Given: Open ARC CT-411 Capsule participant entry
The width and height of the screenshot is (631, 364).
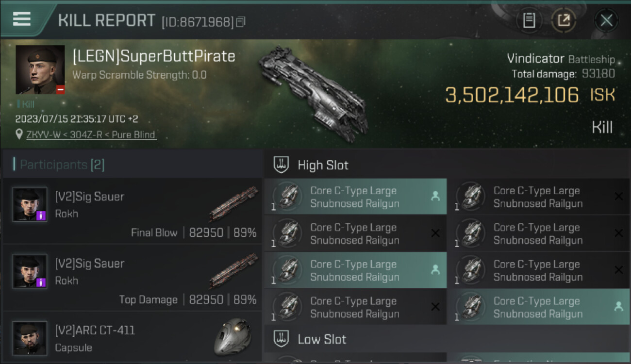Looking at the screenshot, I should 132,338.
